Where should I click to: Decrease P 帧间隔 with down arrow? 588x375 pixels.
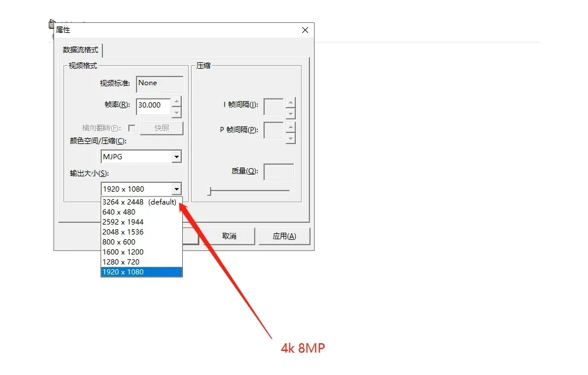(290, 138)
